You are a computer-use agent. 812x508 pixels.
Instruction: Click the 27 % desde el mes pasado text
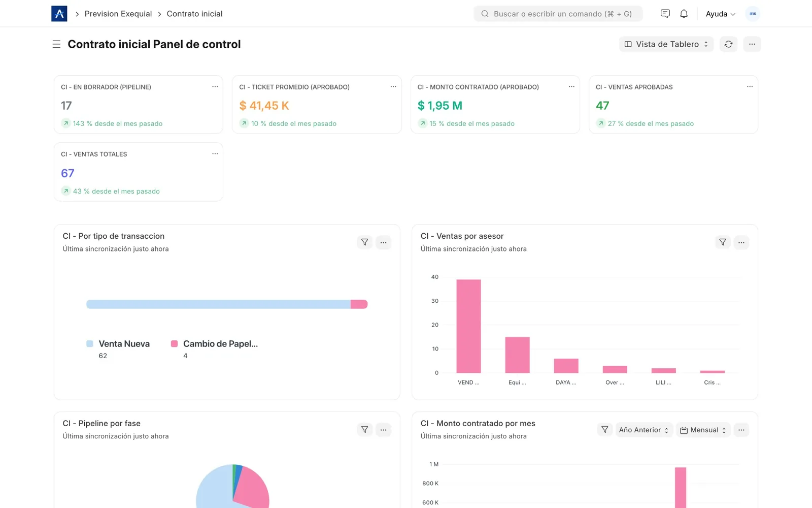651,123
